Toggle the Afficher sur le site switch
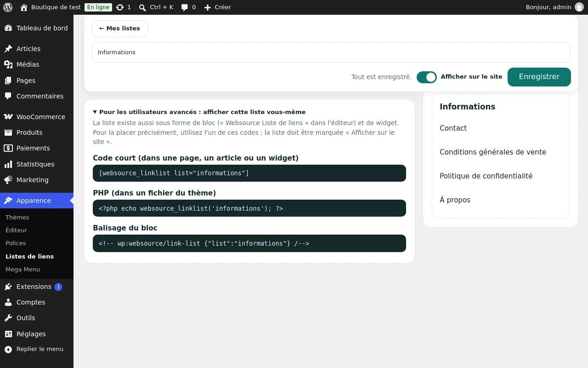 coord(427,77)
